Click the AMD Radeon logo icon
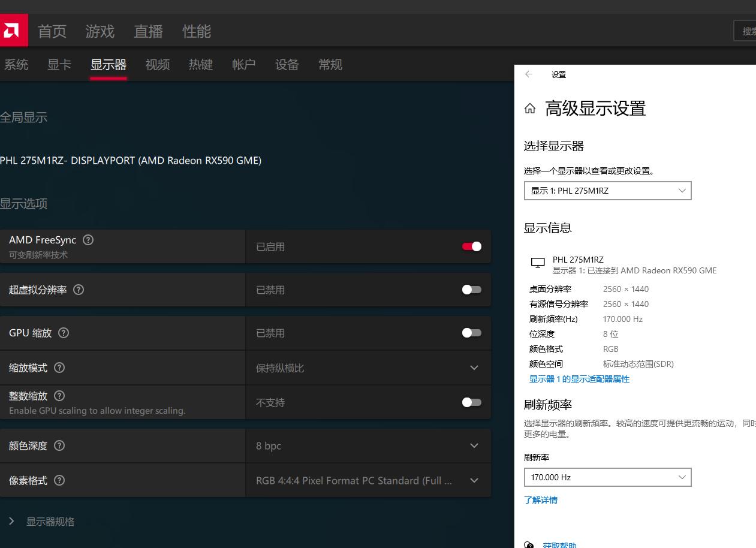The width and height of the screenshot is (756, 548). point(13,29)
